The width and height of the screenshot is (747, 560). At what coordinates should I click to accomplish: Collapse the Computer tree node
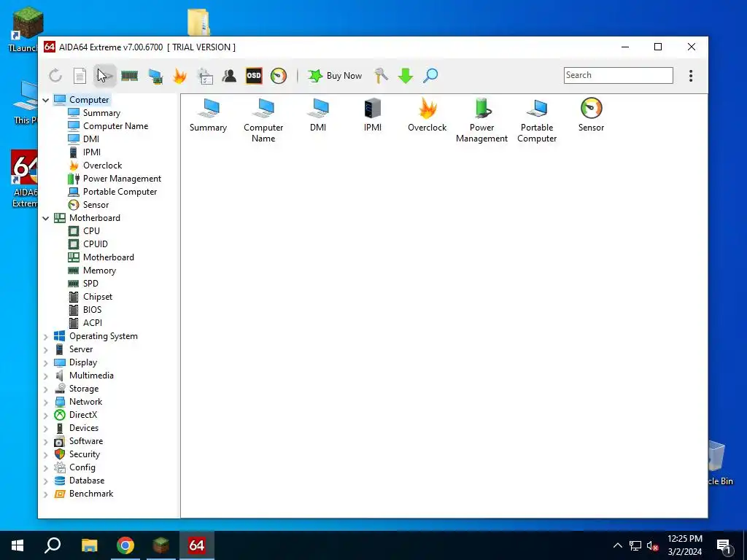tap(46, 100)
